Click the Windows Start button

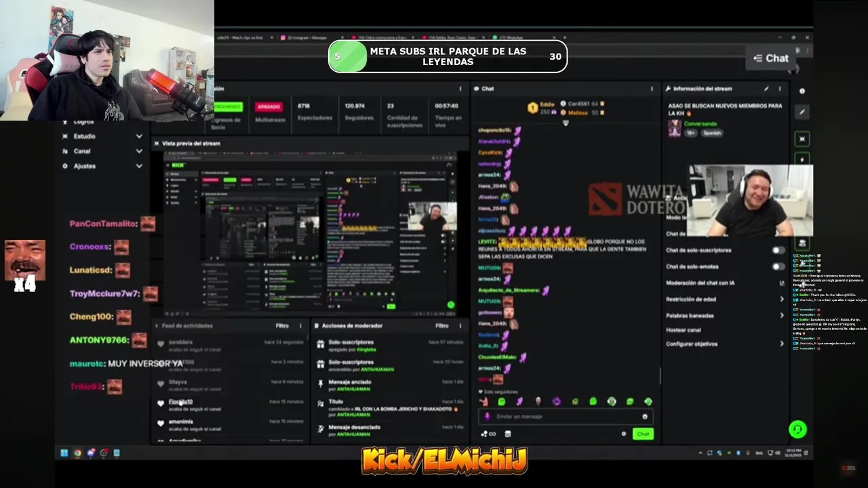point(64,453)
